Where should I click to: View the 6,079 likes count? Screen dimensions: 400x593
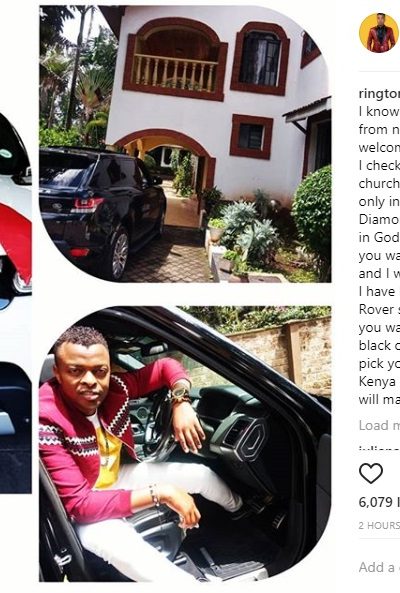click(x=379, y=502)
